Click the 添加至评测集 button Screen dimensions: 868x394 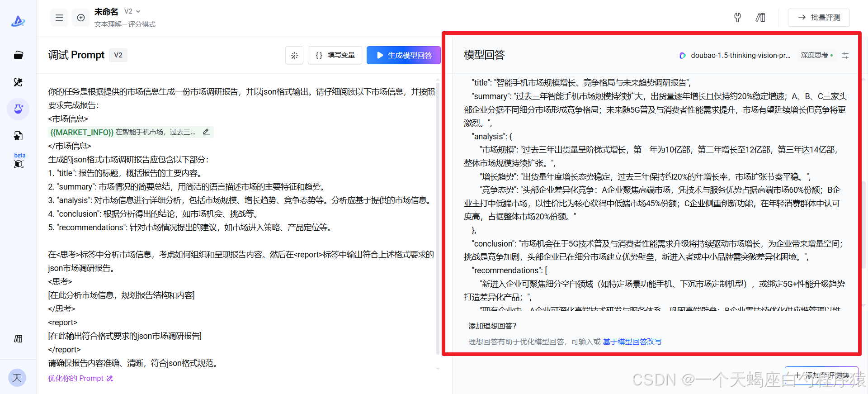coord(821,375)
